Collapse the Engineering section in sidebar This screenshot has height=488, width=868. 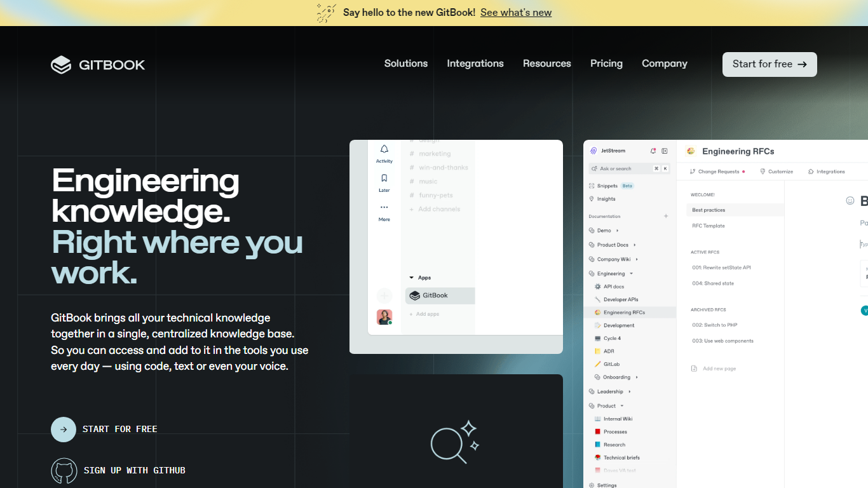[631, 274]
